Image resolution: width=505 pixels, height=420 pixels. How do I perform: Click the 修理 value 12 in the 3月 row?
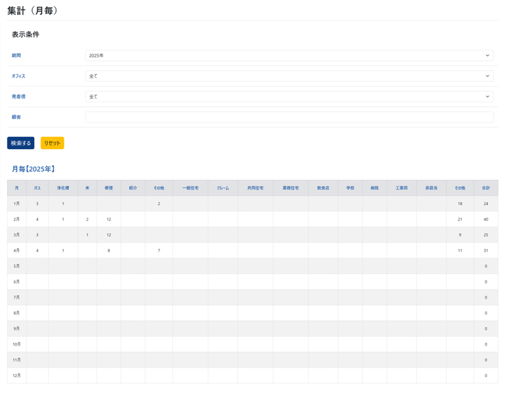(x=109, y=235)
